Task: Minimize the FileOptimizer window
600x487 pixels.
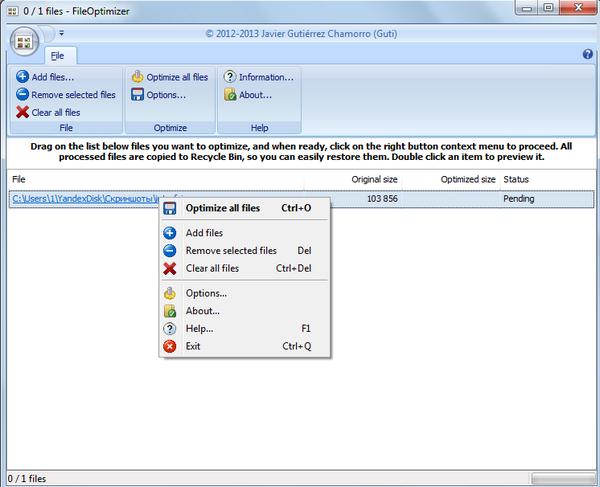Action: (527, 8)
